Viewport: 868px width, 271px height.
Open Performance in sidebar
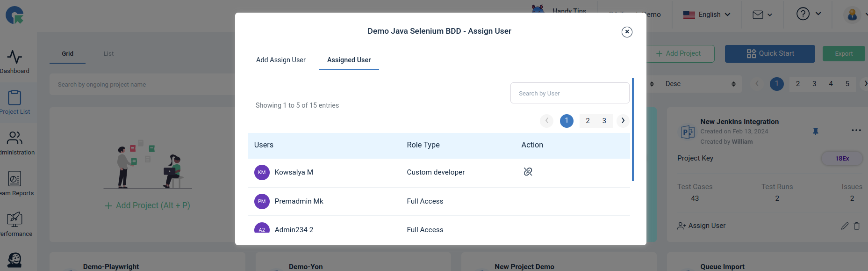(x=14, y=225)
